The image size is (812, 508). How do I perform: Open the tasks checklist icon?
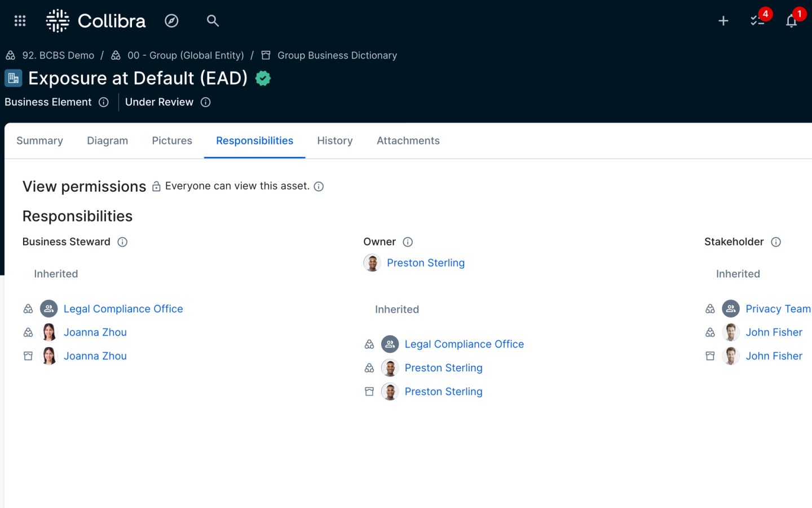click(x=757, y=21)
